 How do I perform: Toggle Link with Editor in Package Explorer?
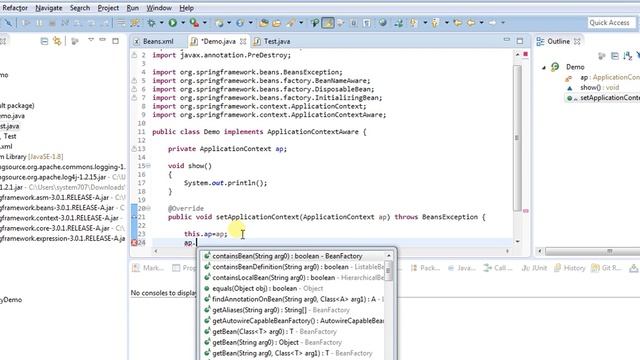[57, 41]
